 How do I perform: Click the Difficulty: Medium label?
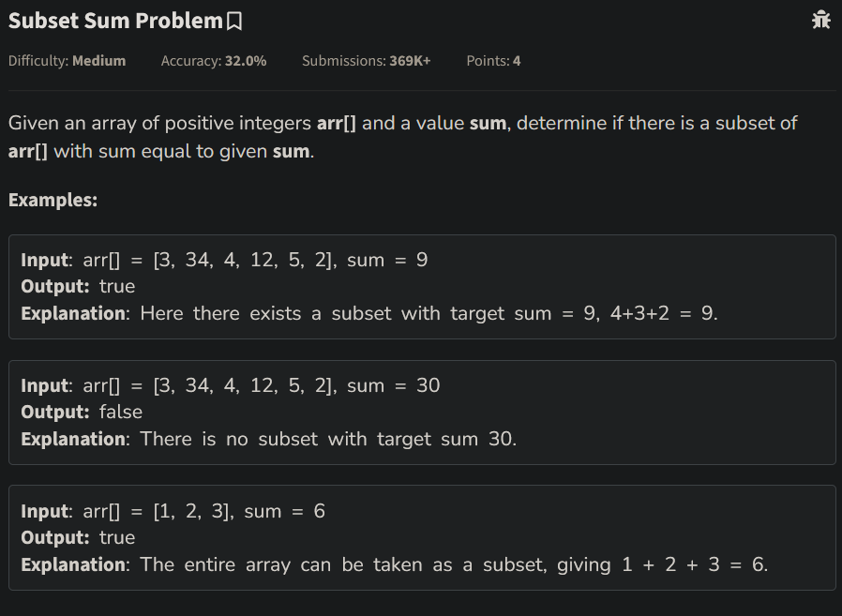click(68, 61)
